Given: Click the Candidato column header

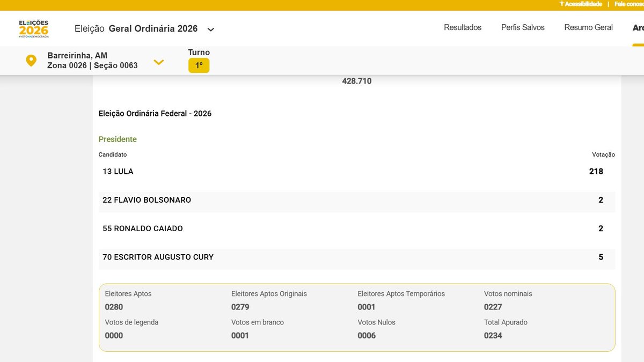Looking at the screenshot, I should pyautogui.click(x=113, y=155).
